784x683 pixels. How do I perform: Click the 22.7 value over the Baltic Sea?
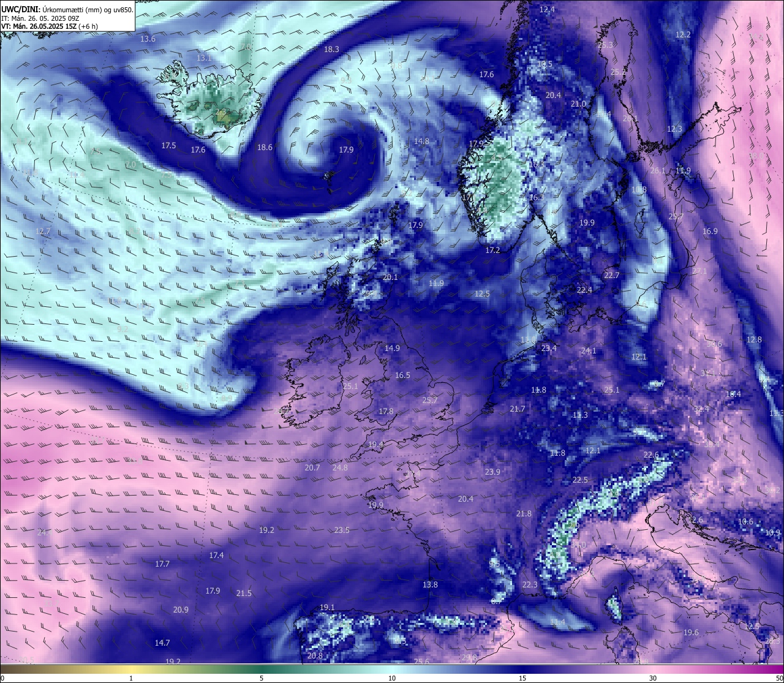tap(612, 276)
